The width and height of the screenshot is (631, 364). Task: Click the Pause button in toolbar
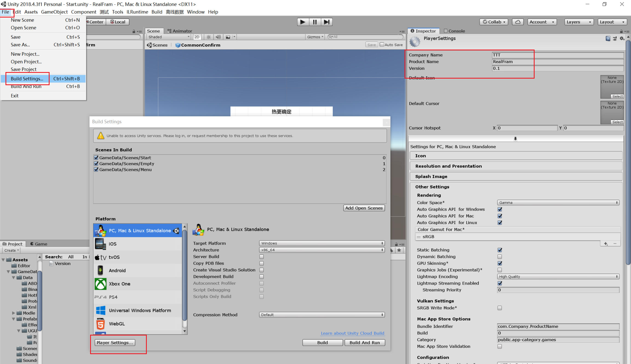315,22
